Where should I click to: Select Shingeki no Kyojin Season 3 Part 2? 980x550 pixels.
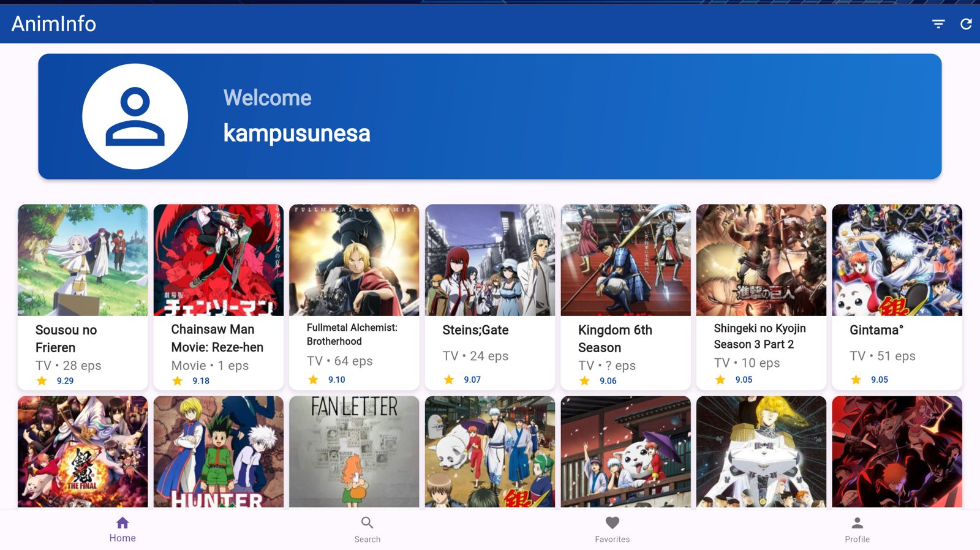coord(759,336)
